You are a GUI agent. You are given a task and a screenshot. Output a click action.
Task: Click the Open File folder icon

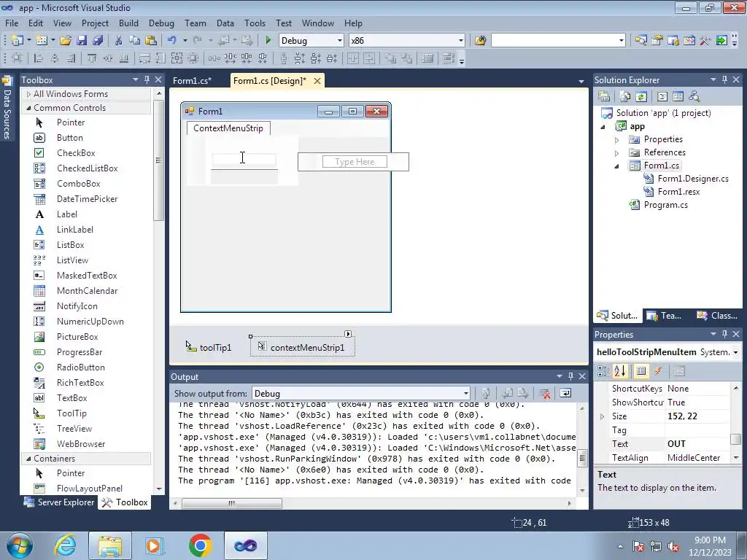66,41
